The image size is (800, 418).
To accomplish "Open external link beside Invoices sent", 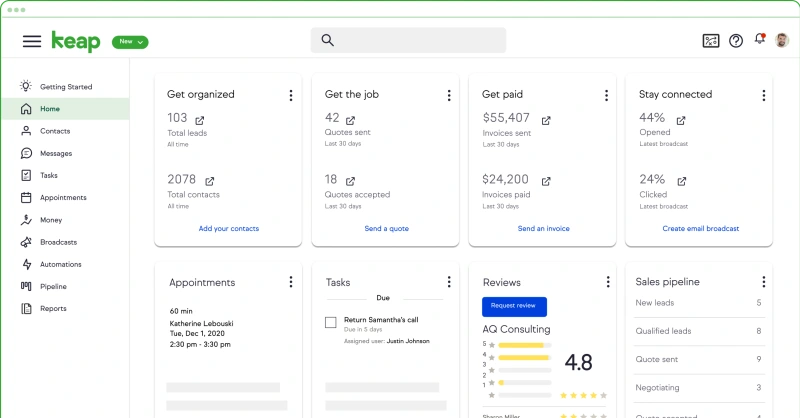I will [547, 120].
